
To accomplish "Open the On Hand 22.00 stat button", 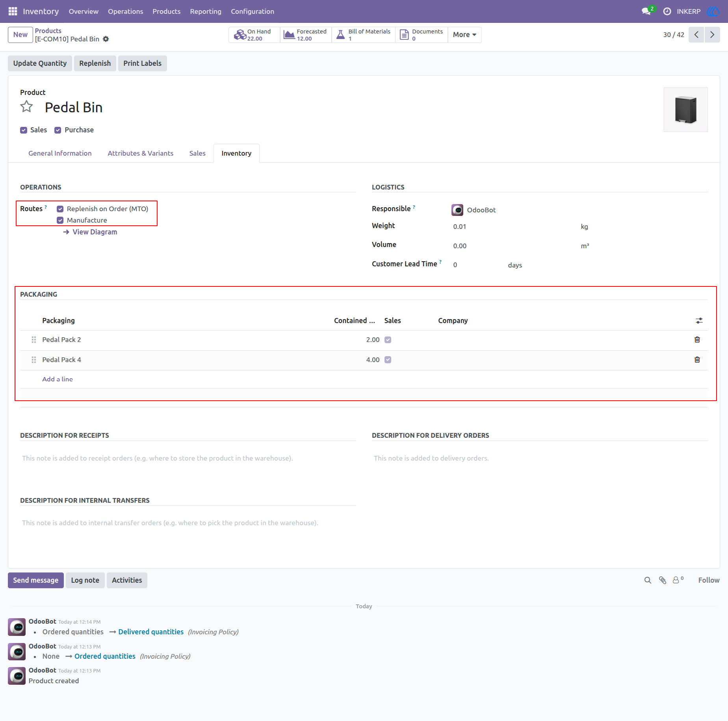I will [254, 35].
